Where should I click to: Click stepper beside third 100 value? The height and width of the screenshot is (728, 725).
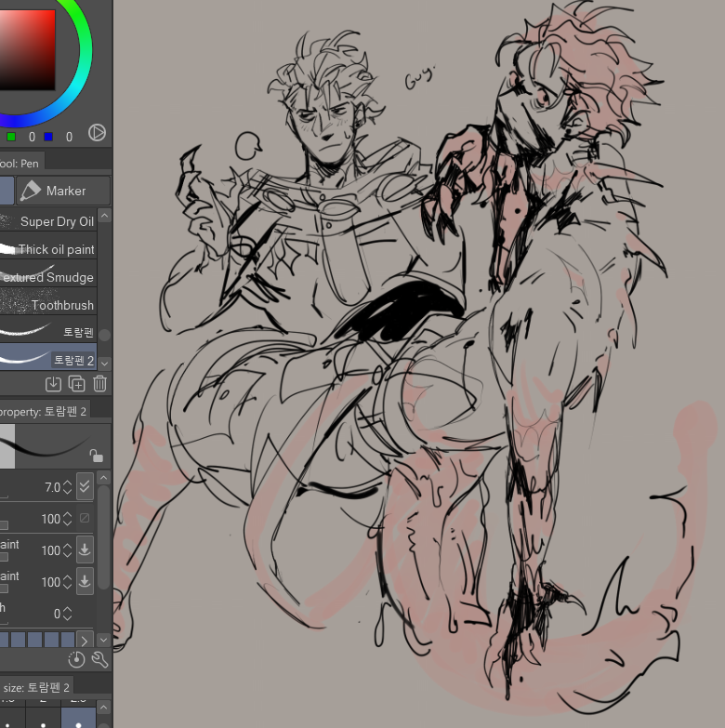tap(67, 550)
